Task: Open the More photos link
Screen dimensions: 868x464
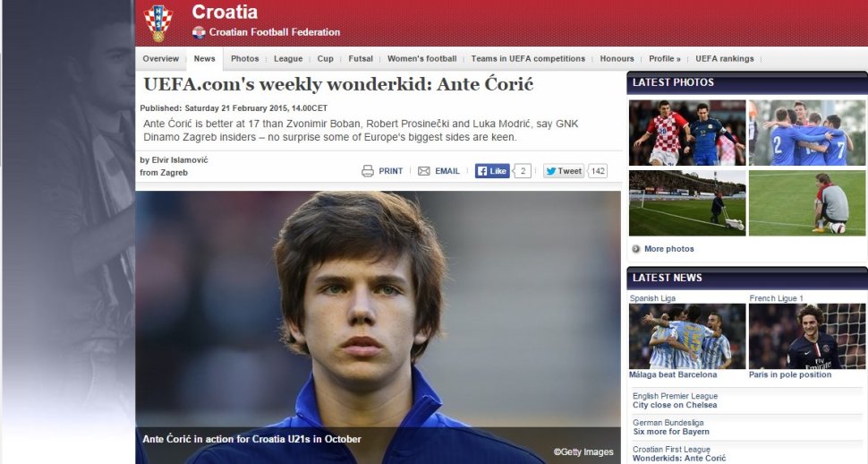Action: [668, 249]
